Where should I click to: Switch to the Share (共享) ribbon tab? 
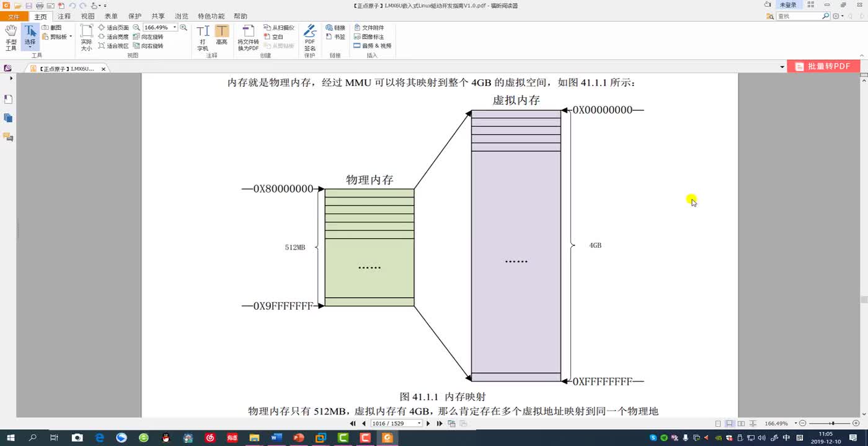click(158, 17)
